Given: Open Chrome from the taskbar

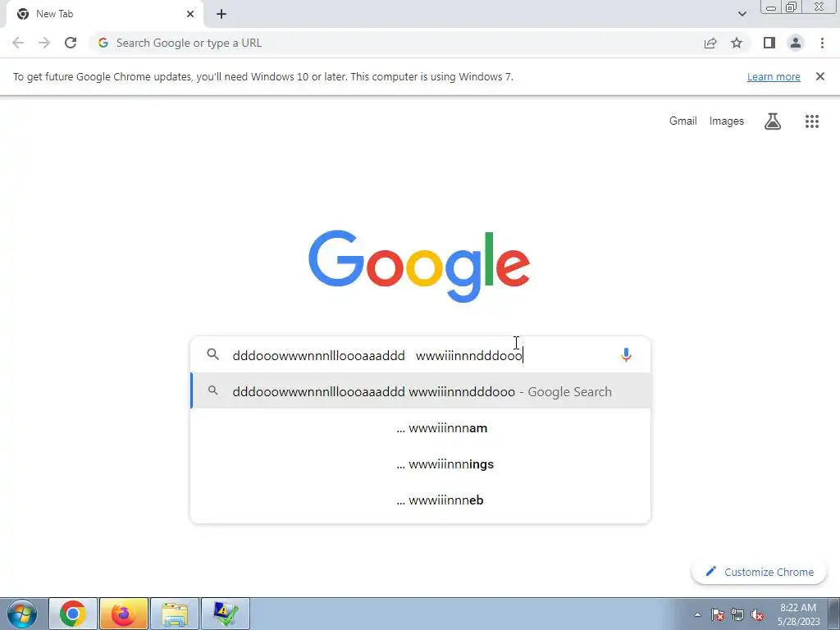Looking at the screenshot, I should (x=73, y=614).
